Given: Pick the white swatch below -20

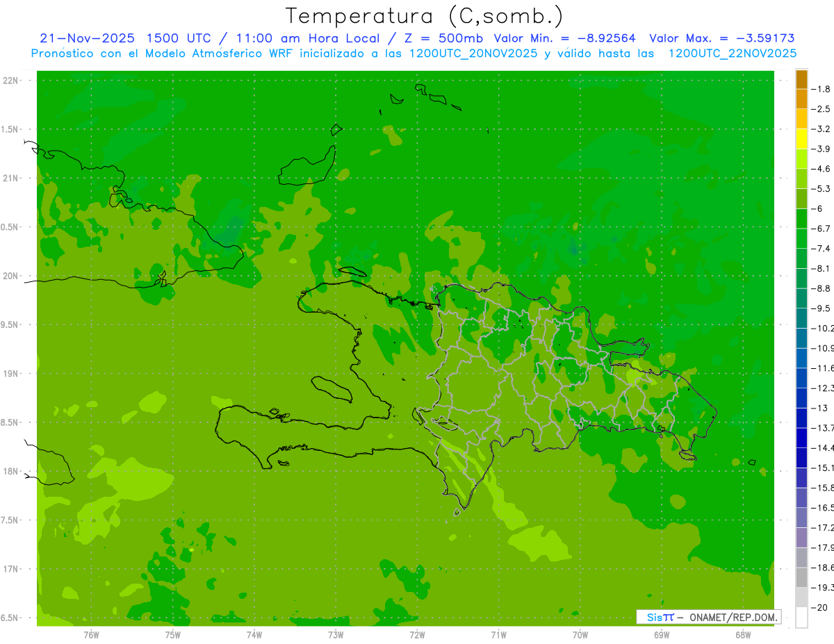Looking at the screenshot, I should click(801, 618).
